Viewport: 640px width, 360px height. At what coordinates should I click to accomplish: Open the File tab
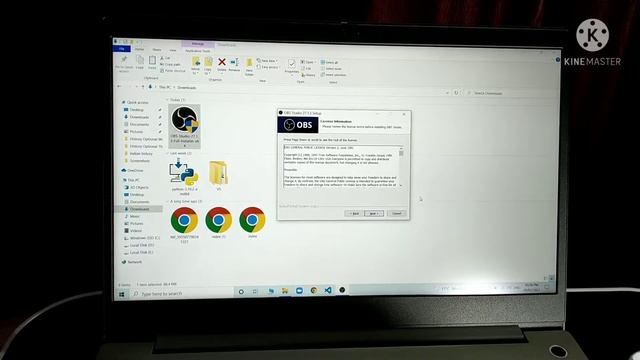pyautogui.click(x=122, y=49)
